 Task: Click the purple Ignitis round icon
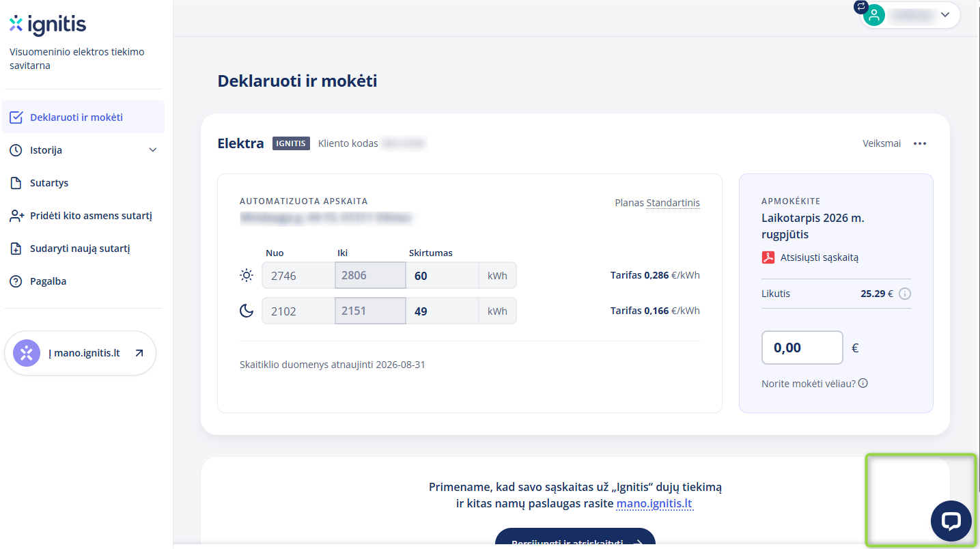(x=27, y=353)
